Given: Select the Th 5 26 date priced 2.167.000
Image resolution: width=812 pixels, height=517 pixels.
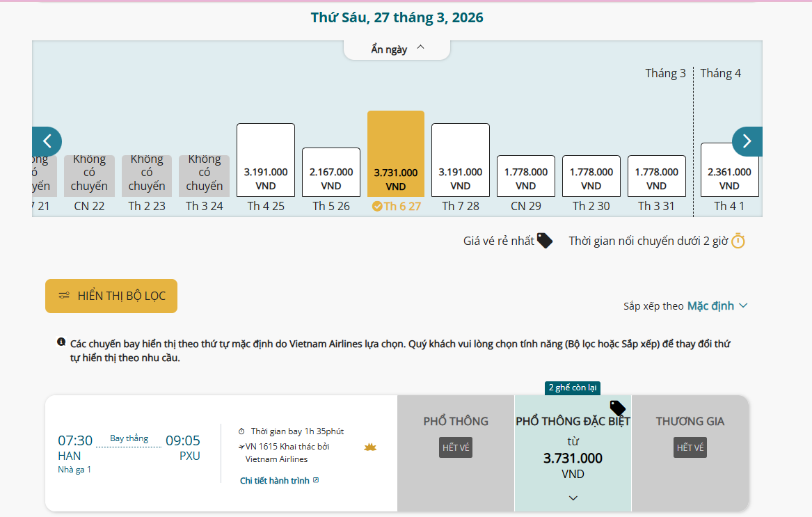Looking at the screenshot, I should (x=331, y=173).
